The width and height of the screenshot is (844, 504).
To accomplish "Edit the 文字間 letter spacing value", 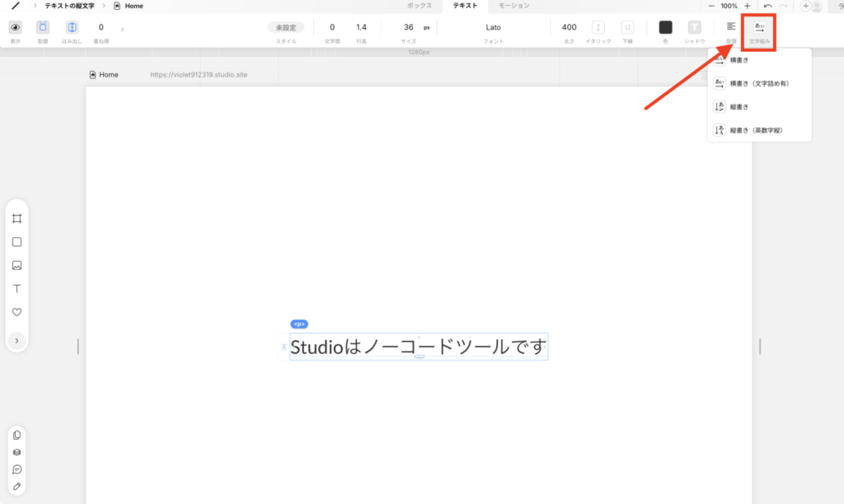I will (x=332, y=27).
